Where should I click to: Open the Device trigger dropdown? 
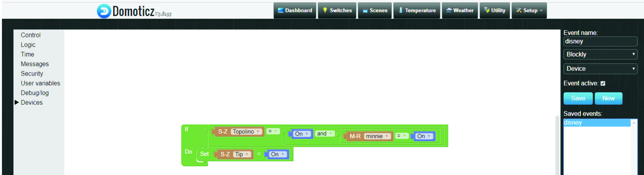coord(600,69)
